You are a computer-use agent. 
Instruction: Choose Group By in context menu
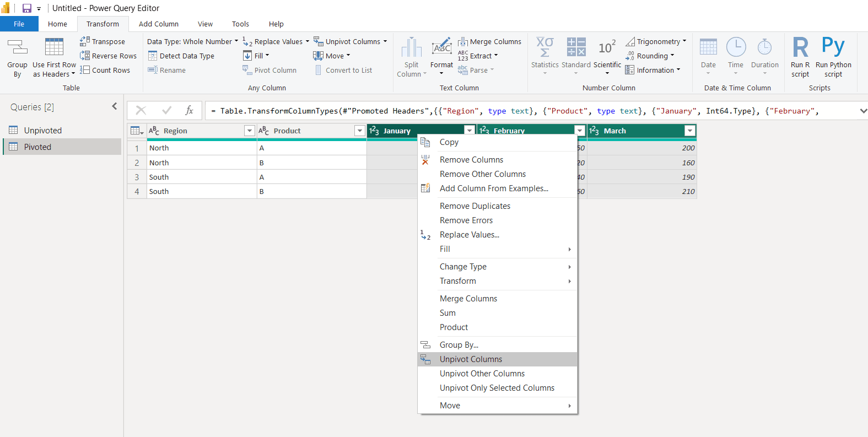point(497,345)
